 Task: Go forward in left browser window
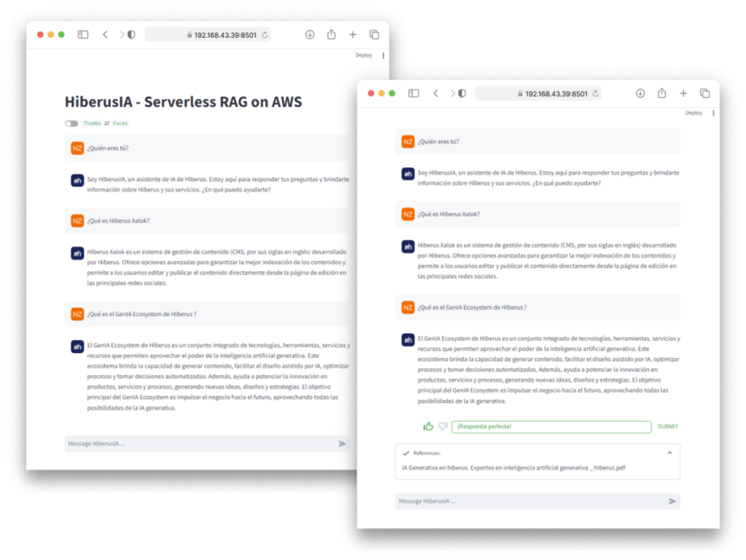point(122,34)
